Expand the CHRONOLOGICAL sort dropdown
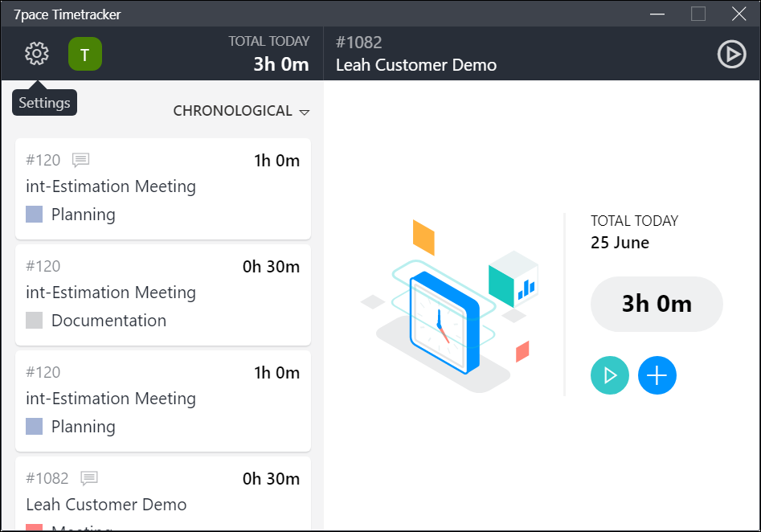761x532 pixels. click(241, 111)
